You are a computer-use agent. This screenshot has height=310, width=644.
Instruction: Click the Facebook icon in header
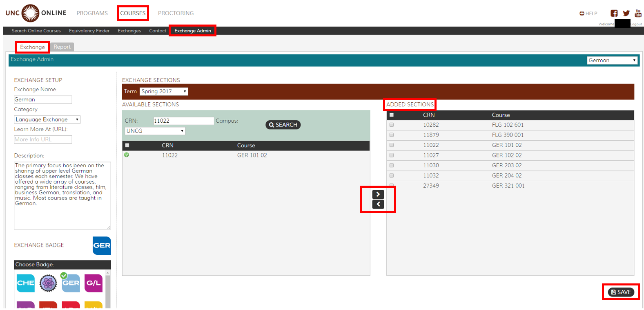[x=614, y=13]
